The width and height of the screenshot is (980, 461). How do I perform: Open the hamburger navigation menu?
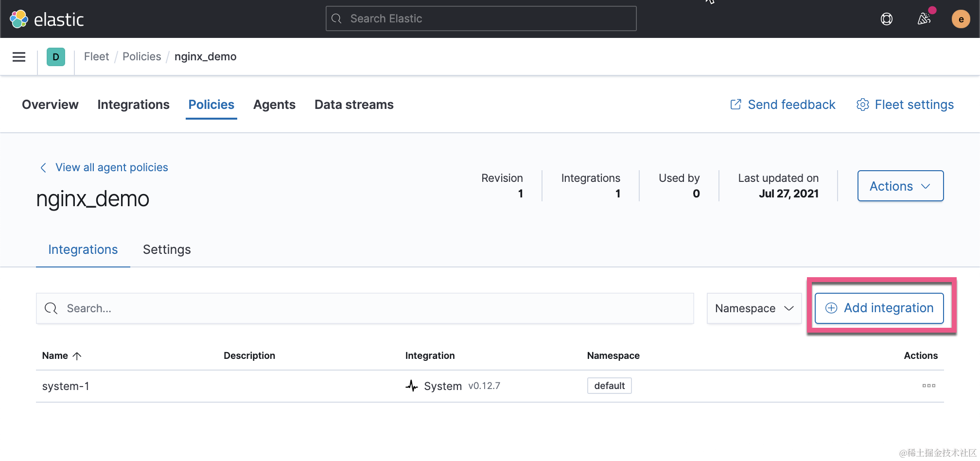pyautogui.click(x=19, y=57)
